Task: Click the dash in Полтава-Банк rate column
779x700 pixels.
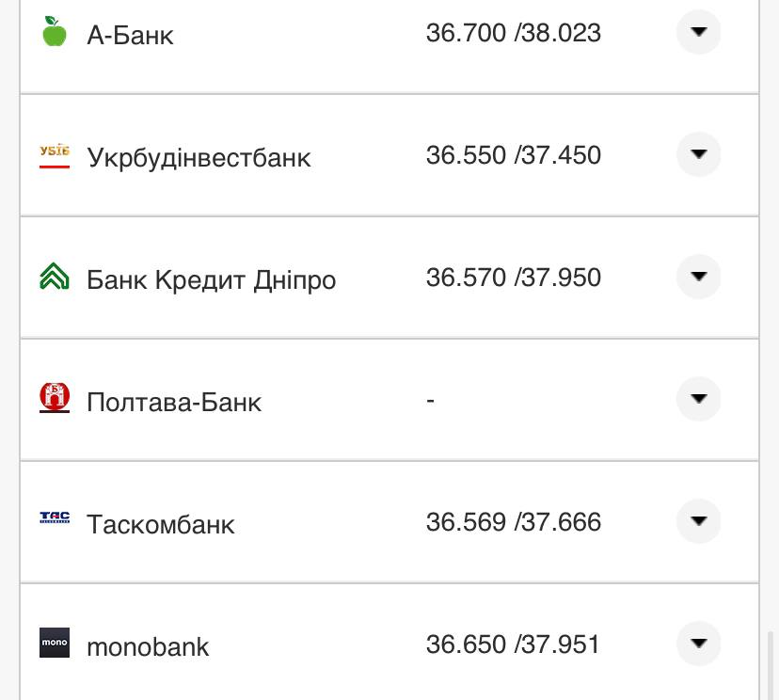Action: [430, 399]
